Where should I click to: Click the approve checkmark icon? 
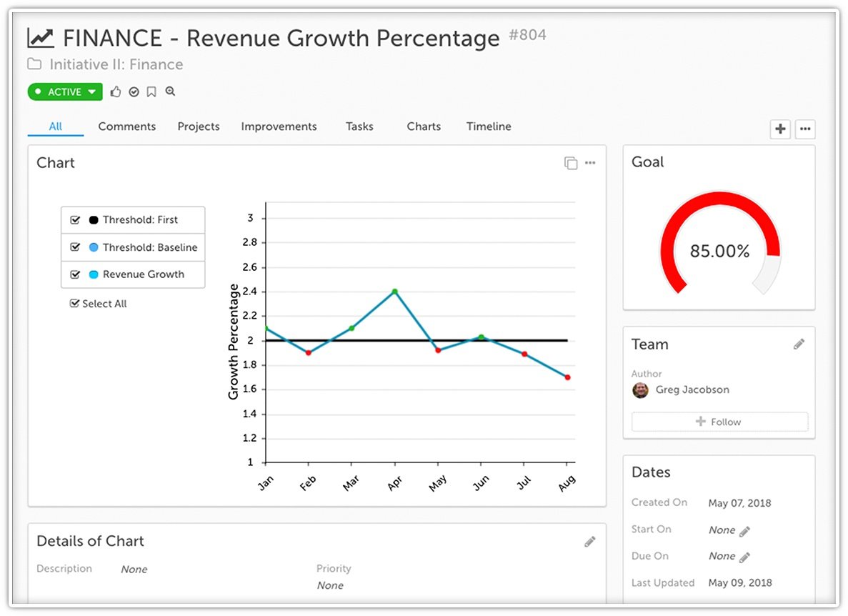(134, 91)
